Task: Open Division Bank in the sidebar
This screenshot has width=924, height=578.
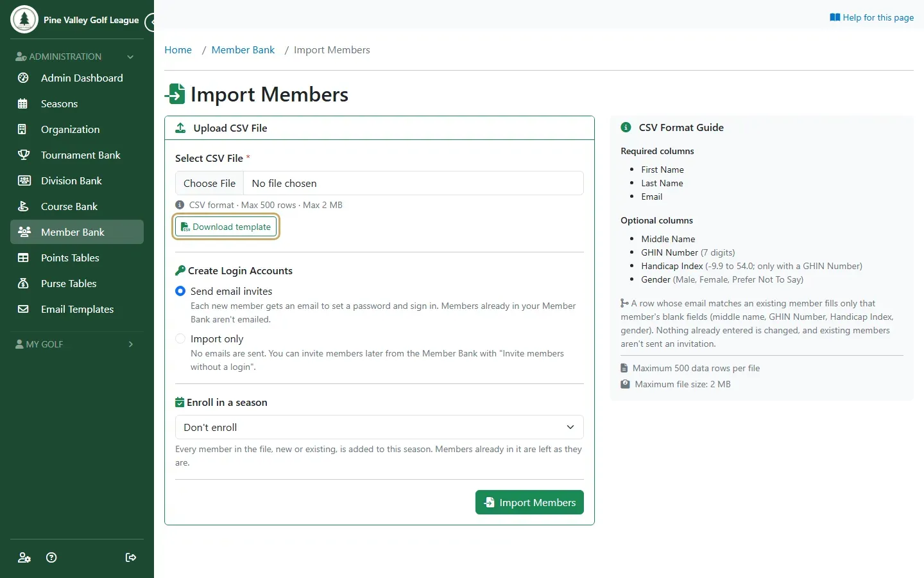Action: (x=77, y=180)
